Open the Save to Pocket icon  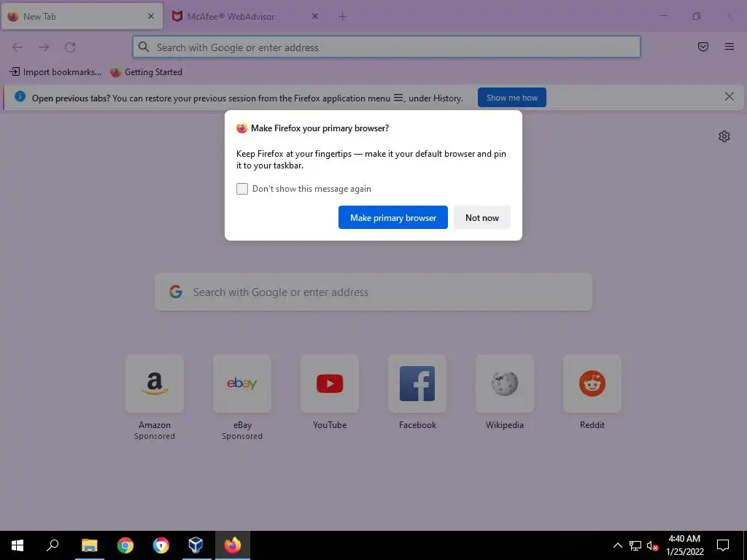(703, 47)
